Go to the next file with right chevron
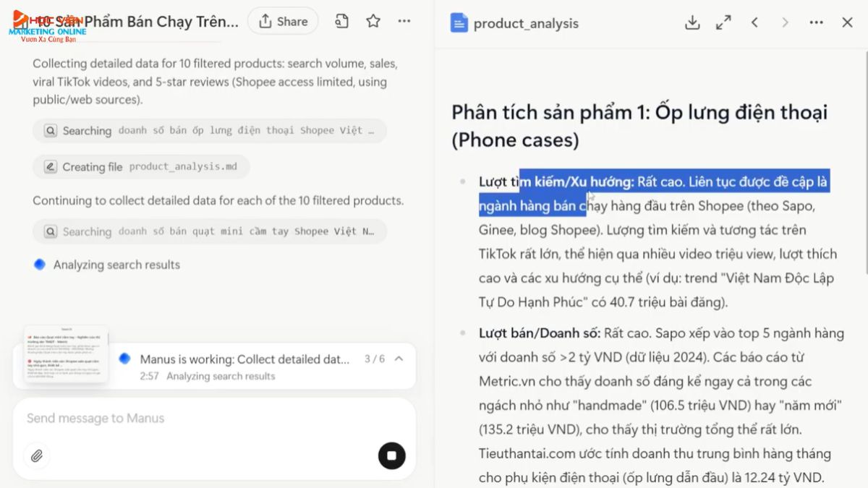This screenshot has height=488, width=868. pos(786,22)
